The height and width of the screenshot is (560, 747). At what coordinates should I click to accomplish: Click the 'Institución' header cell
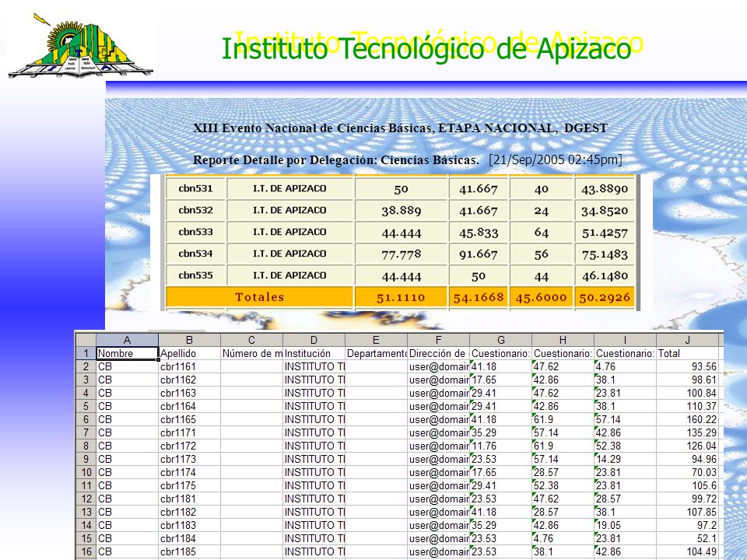click(x=314, y=353)
